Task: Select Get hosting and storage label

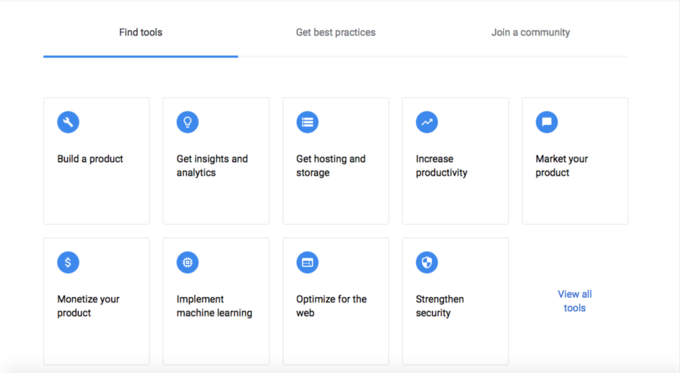Action: point(331,166)
